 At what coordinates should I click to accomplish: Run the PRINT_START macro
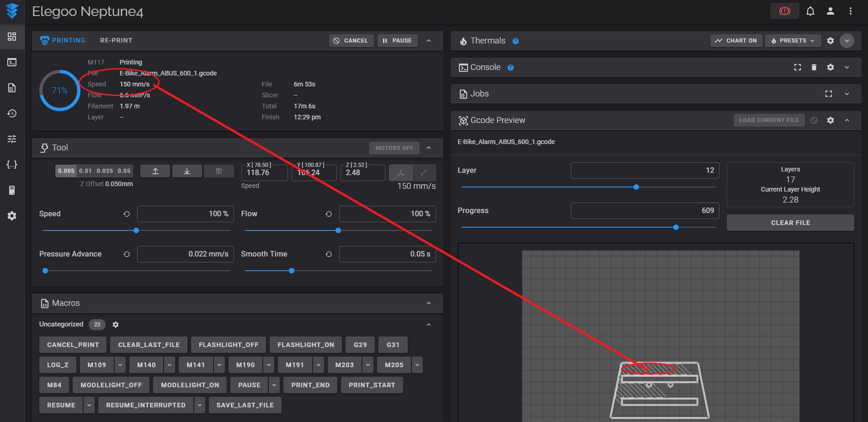click(372, 385)
